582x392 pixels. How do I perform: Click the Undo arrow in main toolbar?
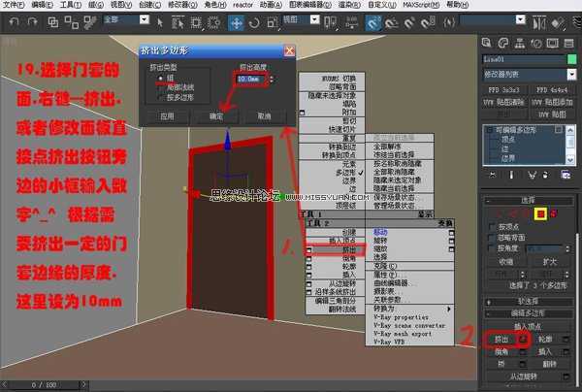(x=14, y=22)
